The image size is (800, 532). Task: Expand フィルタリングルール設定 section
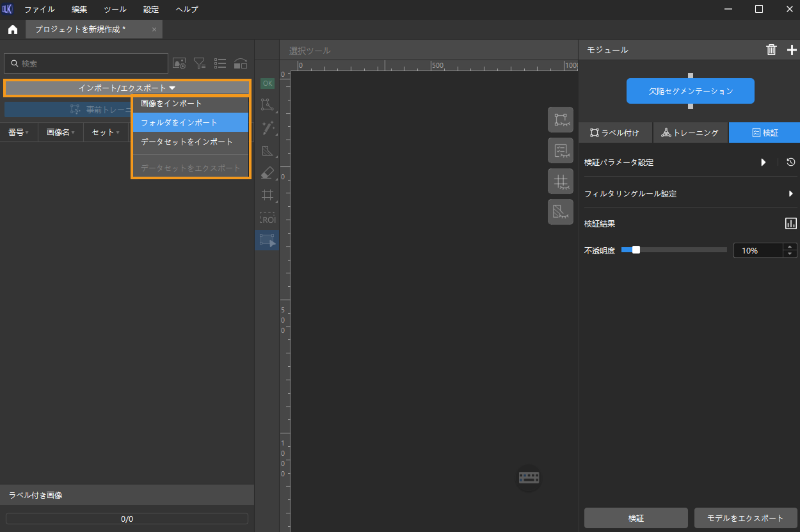point(790,193)
